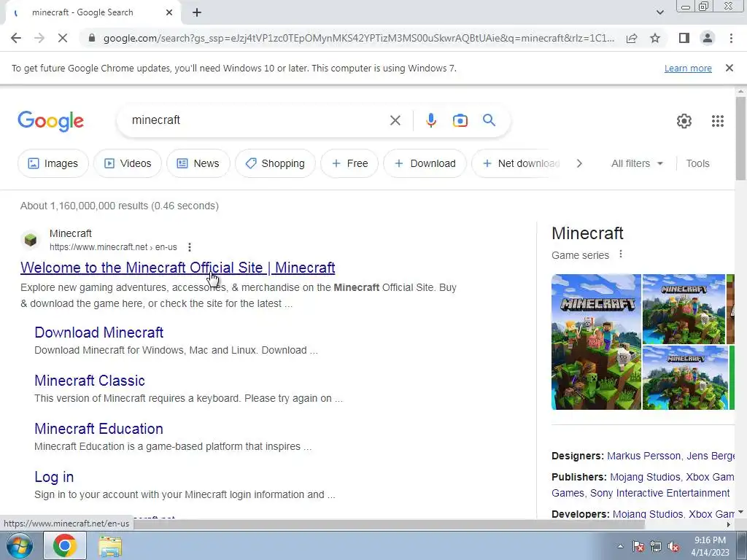Expand the tab search dropdown arrow
This screenshot has height=560, width=747.
coord(659,12)
